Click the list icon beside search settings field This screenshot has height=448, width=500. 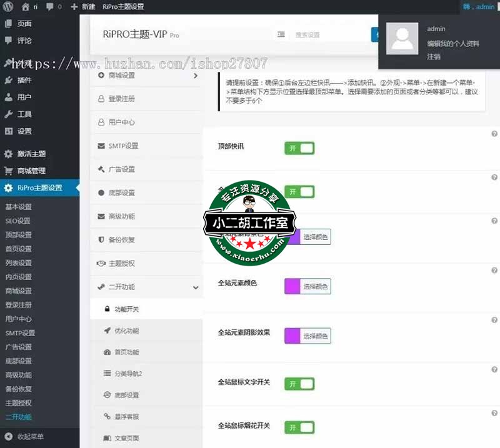click(281, 34)
